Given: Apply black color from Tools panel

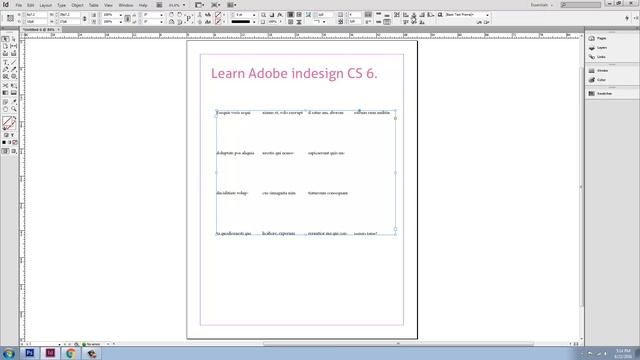Looking at the screenshot, I should 4,142.
